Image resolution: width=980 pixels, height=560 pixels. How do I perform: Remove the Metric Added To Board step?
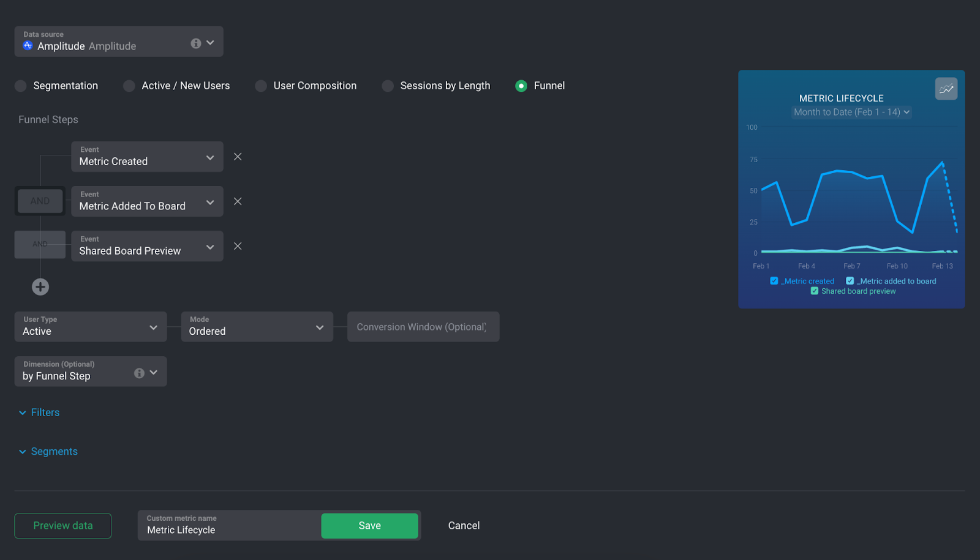coord(238,201)
